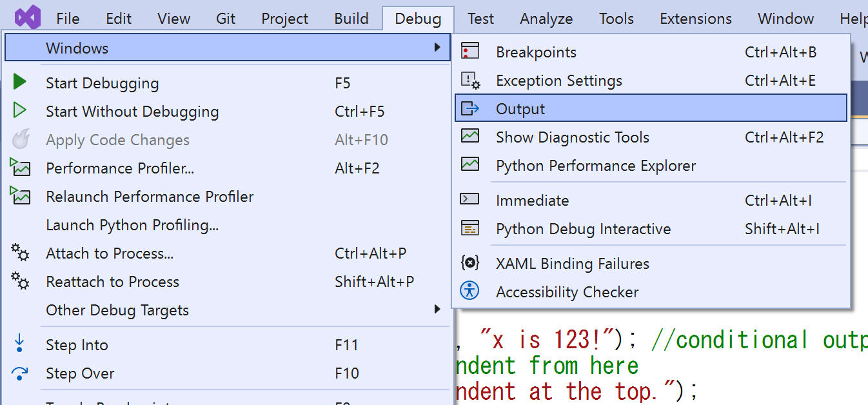
Task: Select Launch Python Profiling... entry
Action: (x=227, y=224)
